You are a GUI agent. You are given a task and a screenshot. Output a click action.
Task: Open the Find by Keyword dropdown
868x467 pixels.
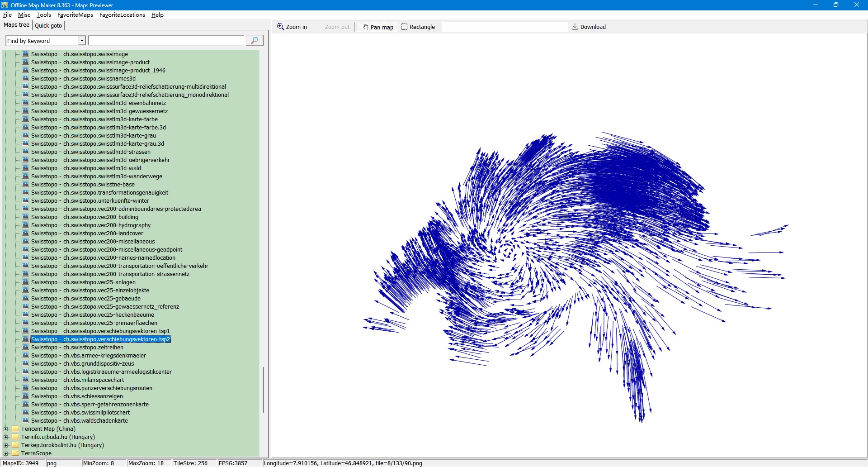pos(82,41)
